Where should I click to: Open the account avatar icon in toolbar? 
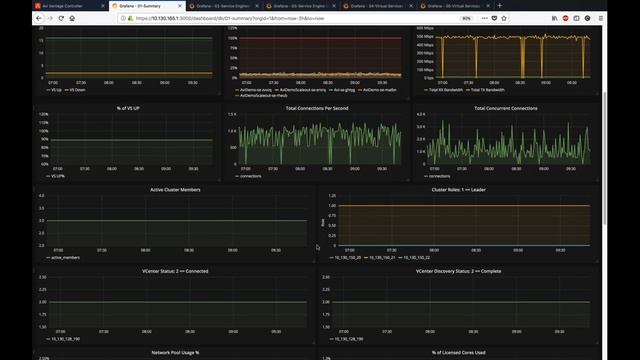coord(587,18)
